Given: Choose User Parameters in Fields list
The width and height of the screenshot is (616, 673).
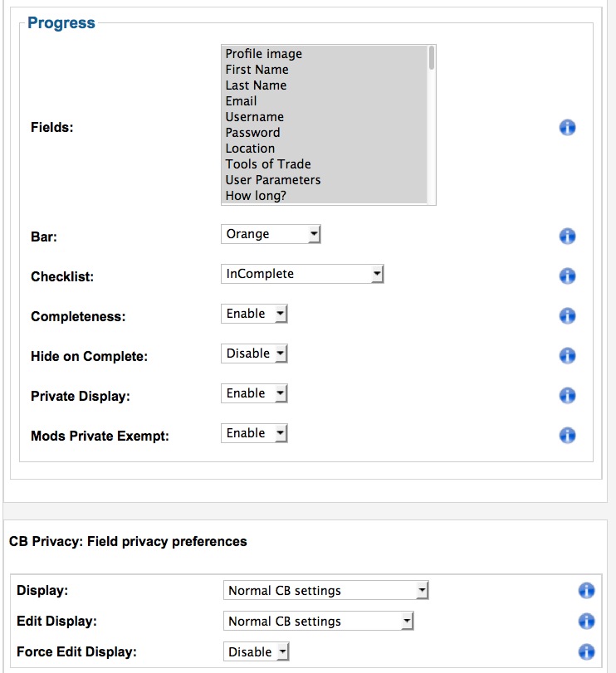Looking at the screenshot, I should click(273, 180).
